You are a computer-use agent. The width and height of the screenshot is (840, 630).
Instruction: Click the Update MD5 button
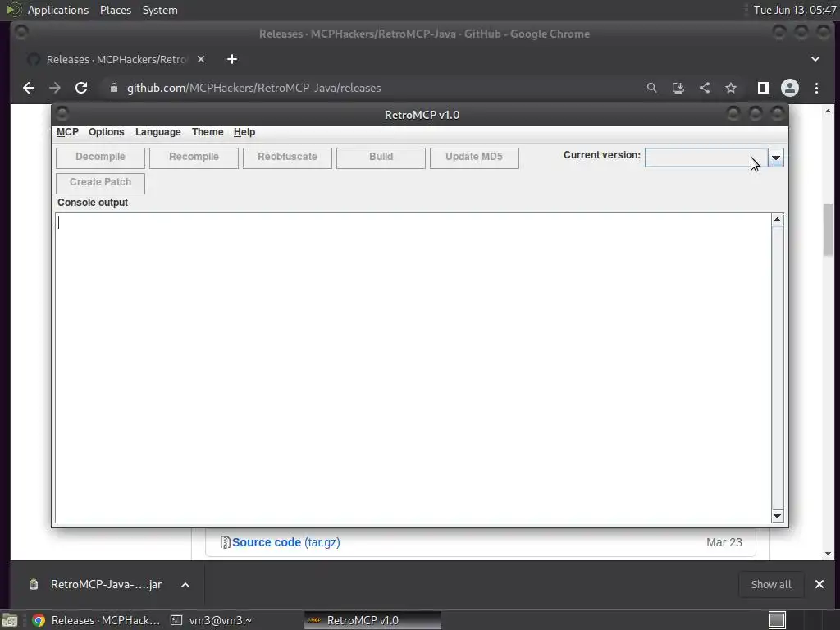(x=474, y=157)
